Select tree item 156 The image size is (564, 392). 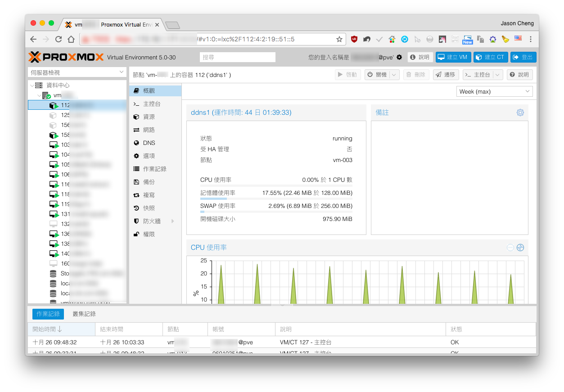77,125
